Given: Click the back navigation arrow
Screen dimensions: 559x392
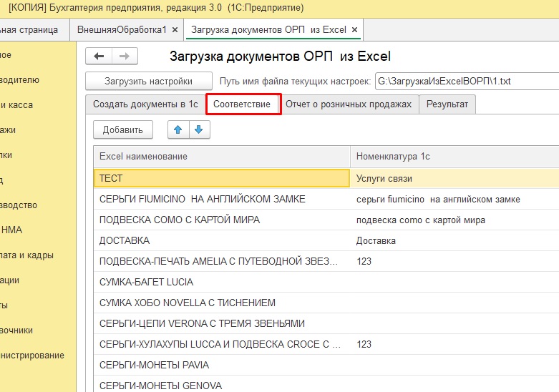Looking at the screenshot, I should pyautogui.click(x=99, y=57).
